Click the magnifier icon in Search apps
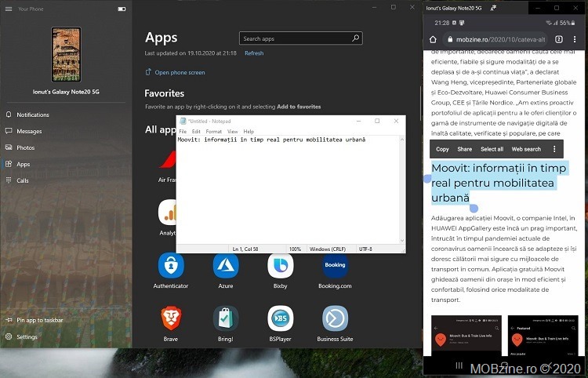 (355, 38)
